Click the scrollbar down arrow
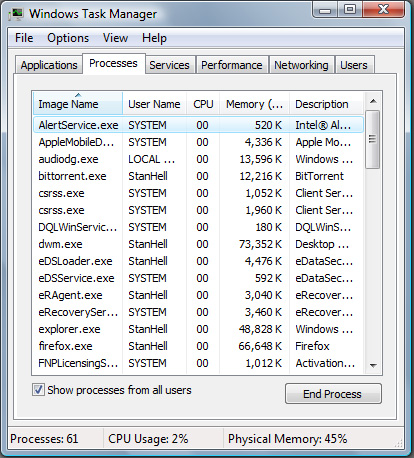The height and width of the screenshot is (458, 414). tap(373, 366)
